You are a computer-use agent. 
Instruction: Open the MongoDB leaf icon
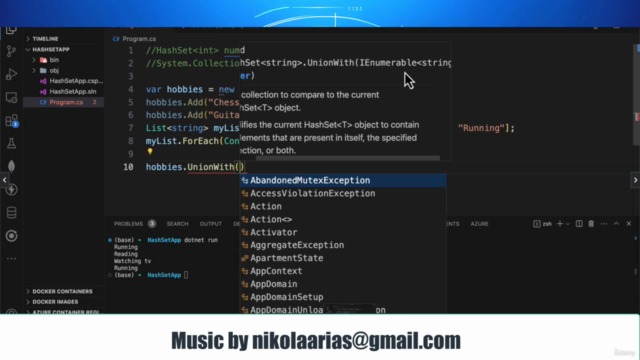pyautogui.click(x=11, y=166)
